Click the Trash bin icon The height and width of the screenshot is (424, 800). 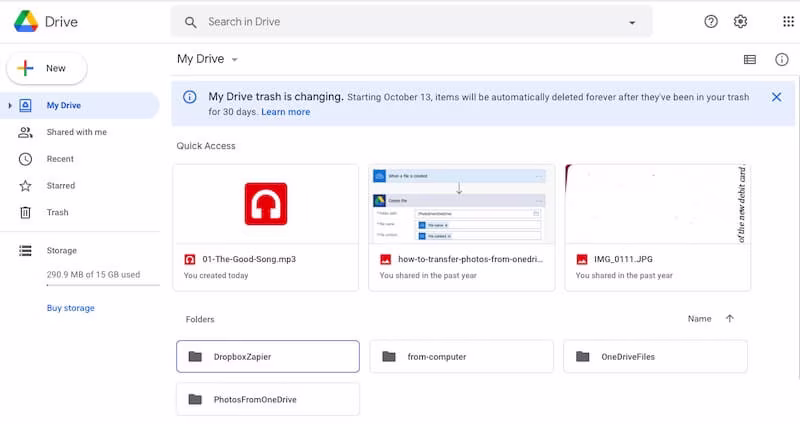pyautogui.click(x=25, y=212)
